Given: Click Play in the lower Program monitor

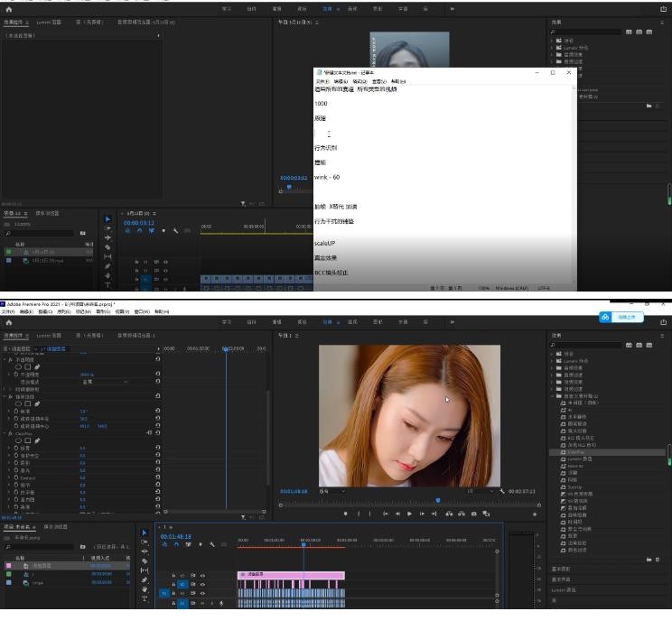Looking at the screenshot, I should click(x=409, y=514).
